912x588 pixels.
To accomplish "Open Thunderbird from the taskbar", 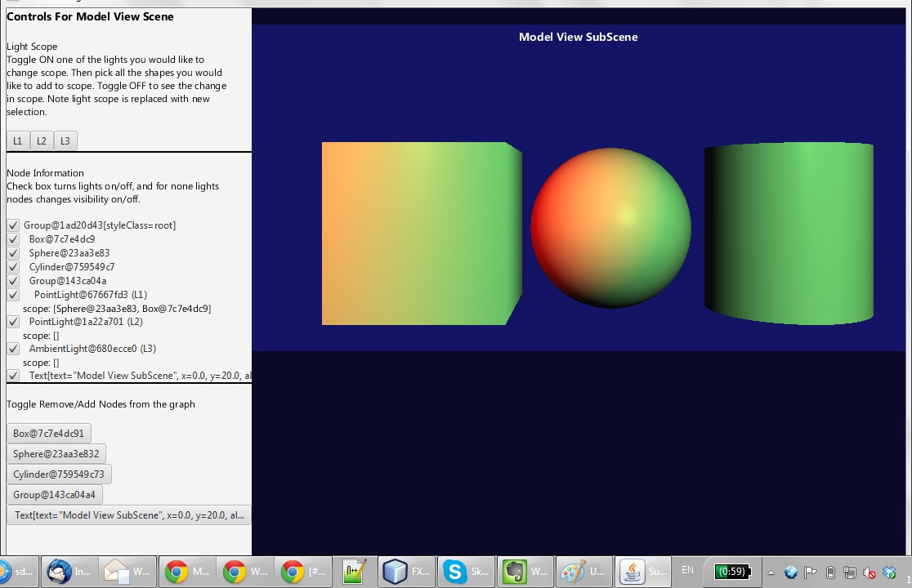I will coord(70,572).
